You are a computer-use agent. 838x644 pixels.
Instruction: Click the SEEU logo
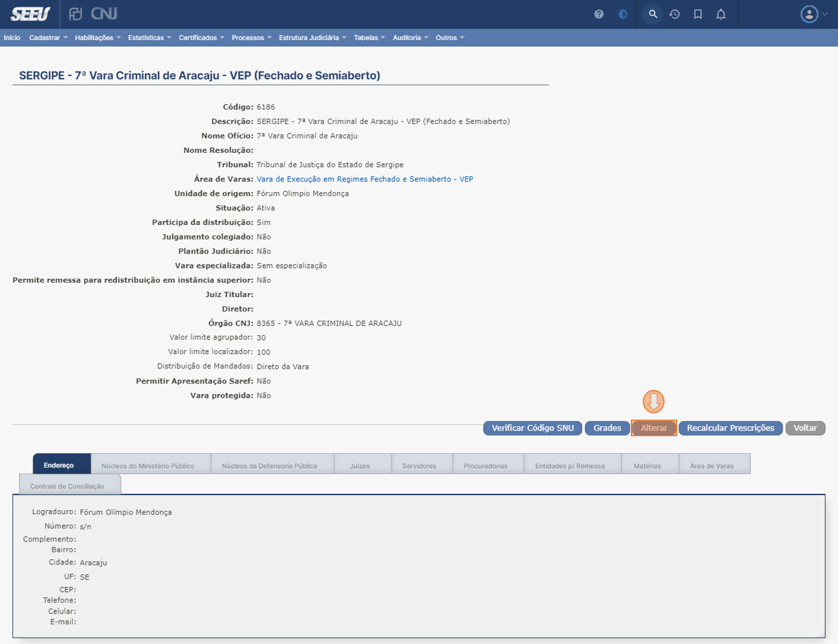tap(30, 14)
